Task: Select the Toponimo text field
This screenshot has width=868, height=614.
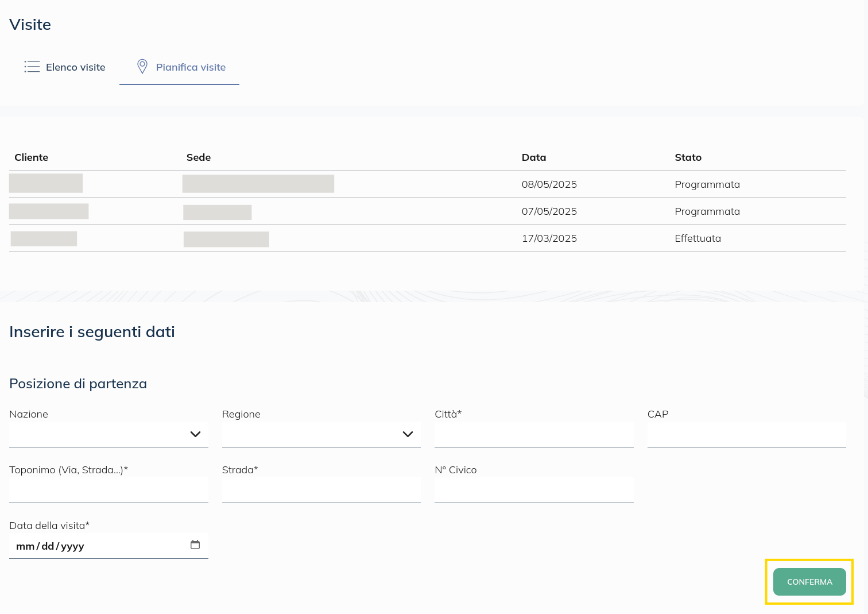Action: click(108, 490)
